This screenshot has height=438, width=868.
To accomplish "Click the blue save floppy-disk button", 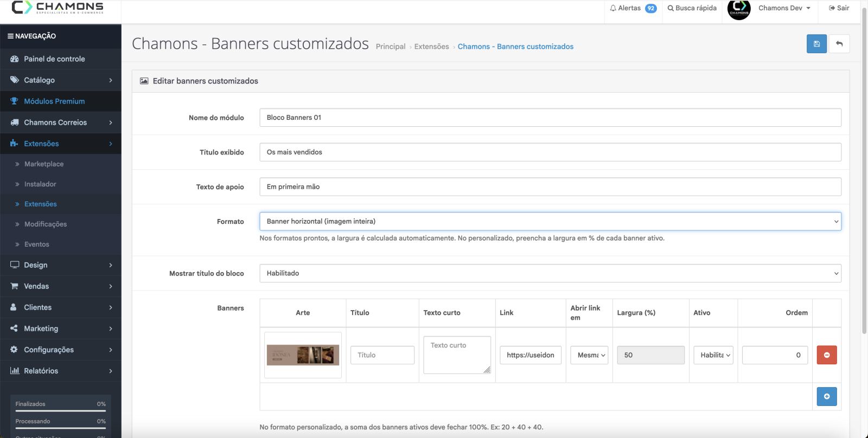I will tap(816, 44).
